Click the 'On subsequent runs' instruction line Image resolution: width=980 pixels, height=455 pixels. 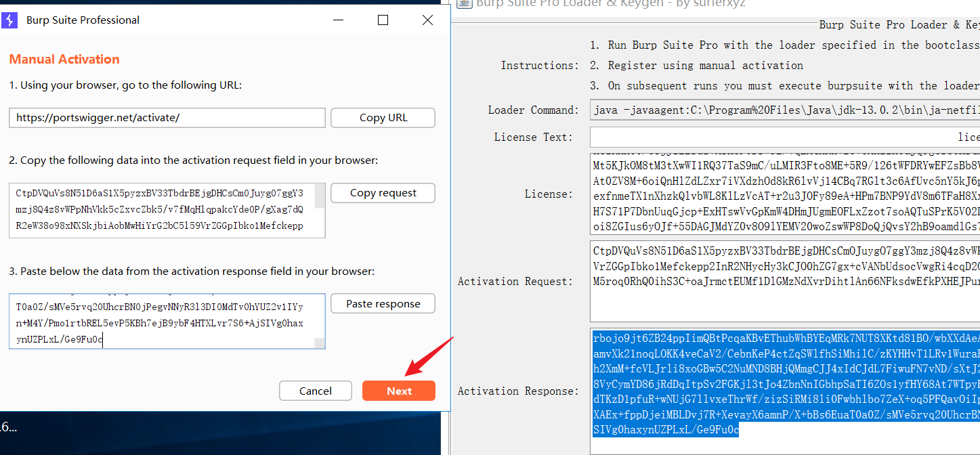(x=784, y=85)
